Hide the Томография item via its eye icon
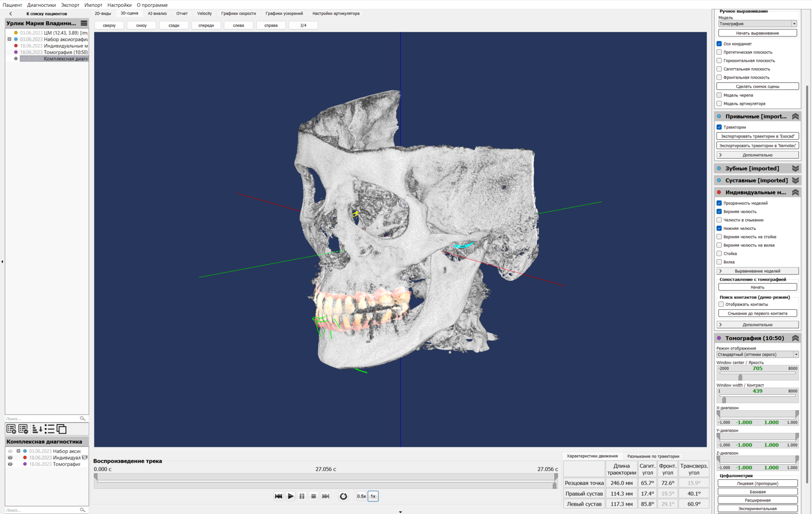The image size is (812, 514). 10,464
